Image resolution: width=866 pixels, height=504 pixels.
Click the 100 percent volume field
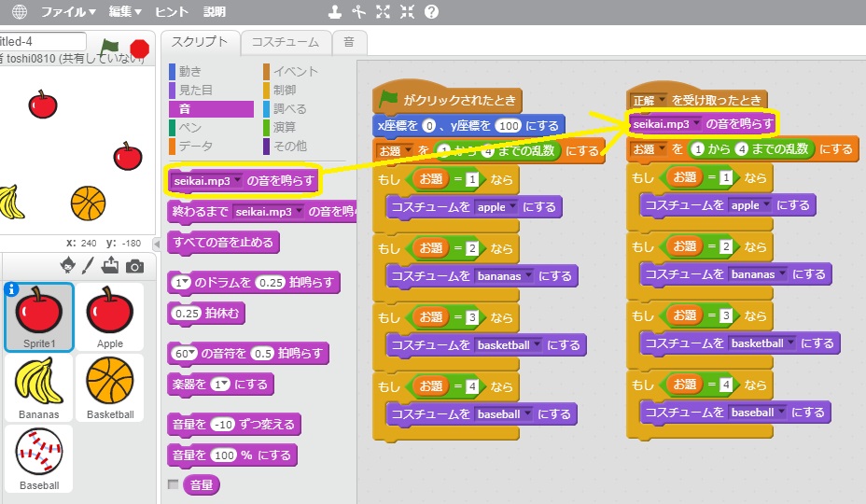pyautogui.click(x=224, y=455)
